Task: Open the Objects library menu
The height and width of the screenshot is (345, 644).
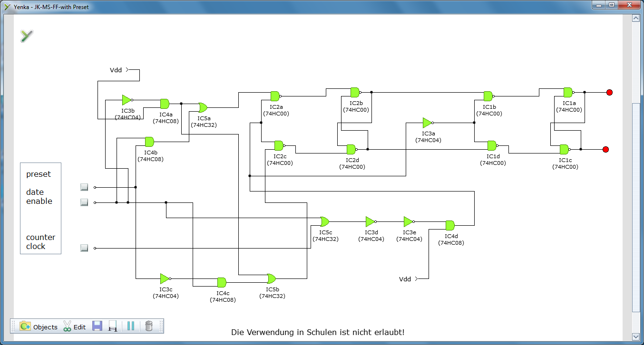Action: coord(39,326)
